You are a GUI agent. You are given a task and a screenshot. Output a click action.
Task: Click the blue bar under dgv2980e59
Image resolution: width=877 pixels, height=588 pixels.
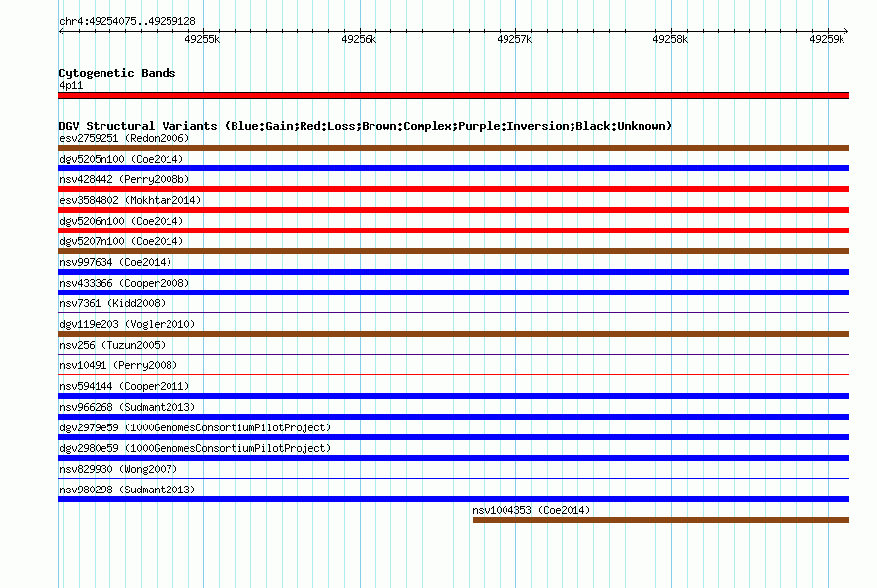[453, 458]
